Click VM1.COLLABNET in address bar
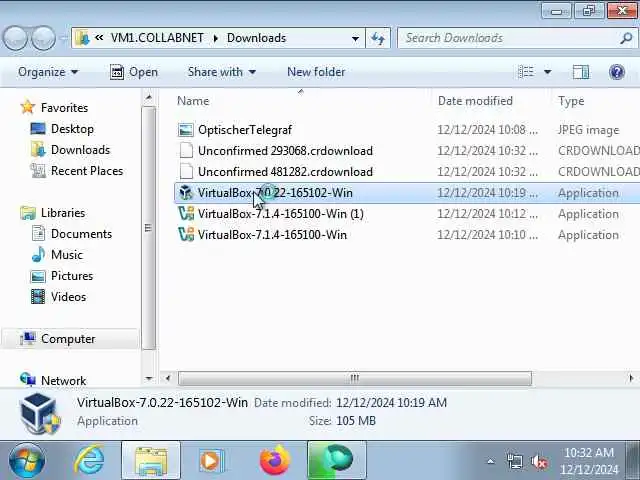The height and width of the screenshot is (480, 640). (x=157, y=38)
